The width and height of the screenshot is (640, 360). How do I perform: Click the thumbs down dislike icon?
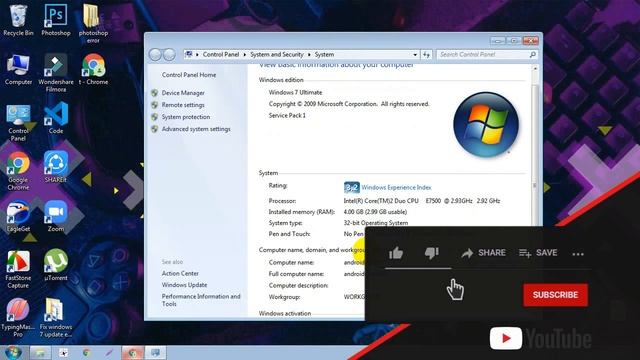431,253
